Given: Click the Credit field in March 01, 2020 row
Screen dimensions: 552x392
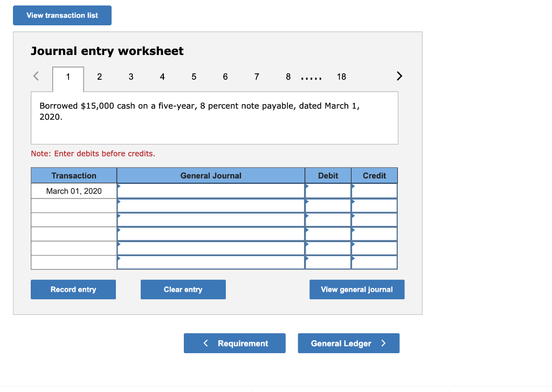Looking at the screenshot, I should 374,191.
